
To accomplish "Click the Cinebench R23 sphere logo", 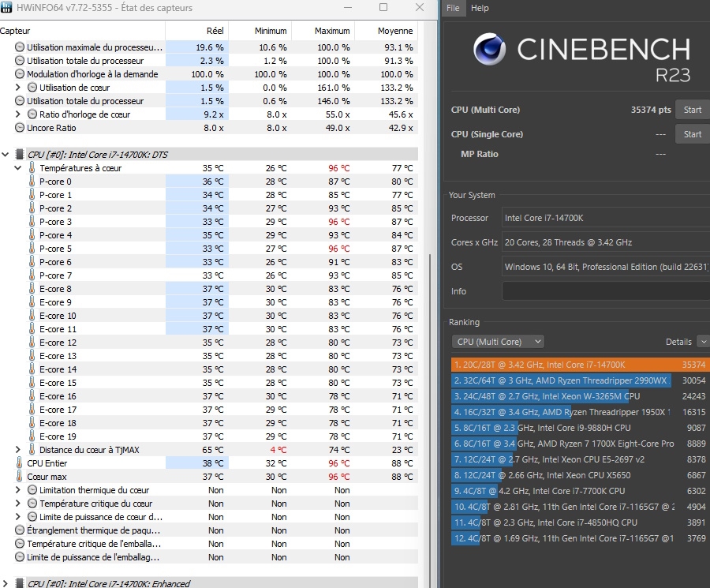I will (x=489, y=49).
